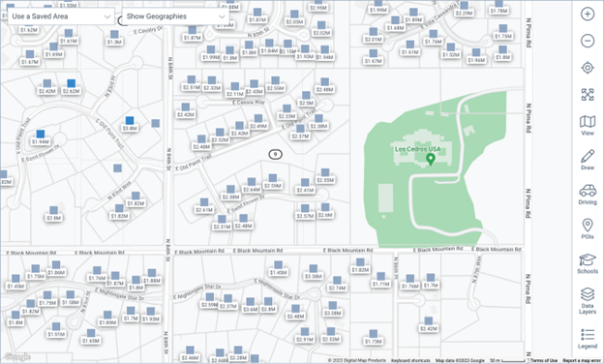Show POIs pin layer
The width and height of the screenshot is (604, 364).
[587, 228]
